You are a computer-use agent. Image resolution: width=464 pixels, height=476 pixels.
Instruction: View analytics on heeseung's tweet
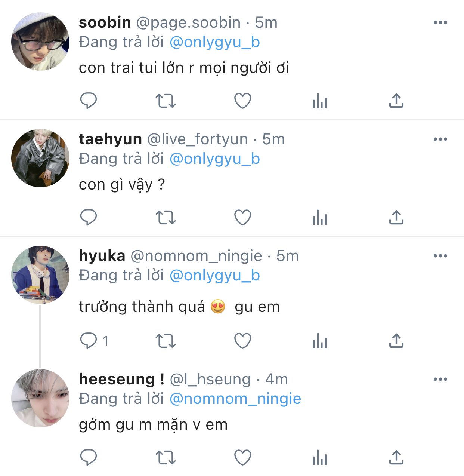(x=320, y=458)
